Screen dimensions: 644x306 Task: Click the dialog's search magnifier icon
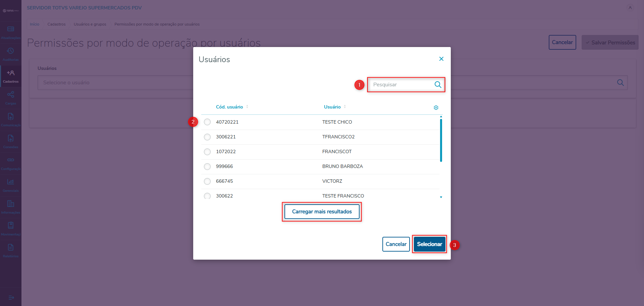438,85
